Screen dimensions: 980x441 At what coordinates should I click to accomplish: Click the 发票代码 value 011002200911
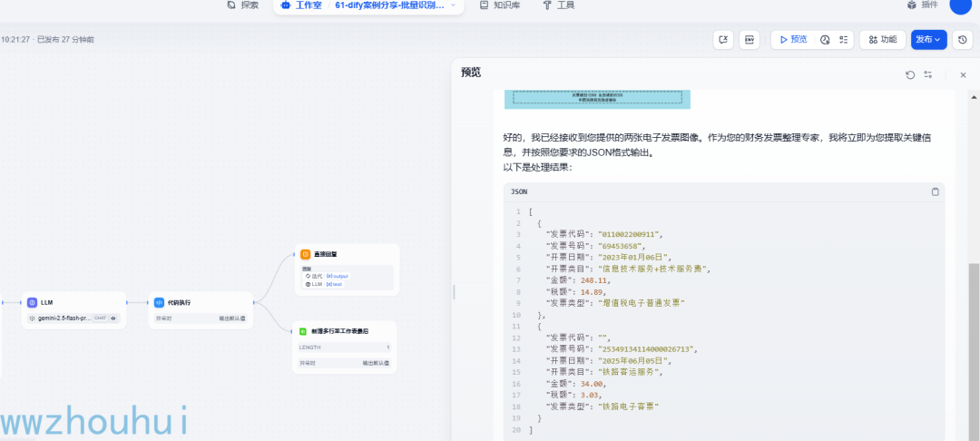[628, 234]
